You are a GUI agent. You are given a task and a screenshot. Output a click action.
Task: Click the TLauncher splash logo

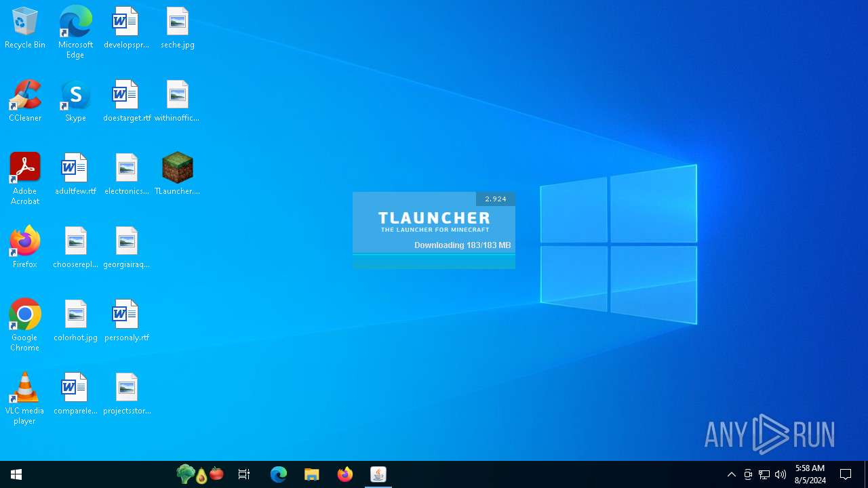pyautogui.click(x=434, y=222)
